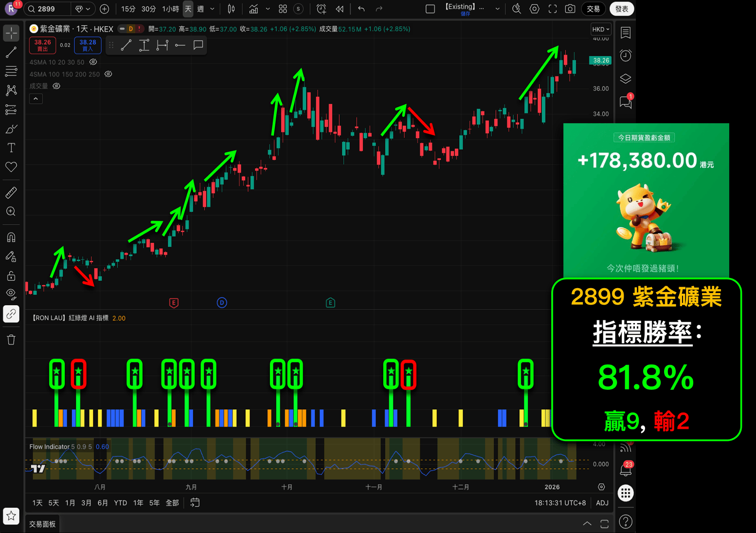This screenshot has height=533, width=756.
Task: Select the ruler measure tool
Action: click(x=11, y=193)
